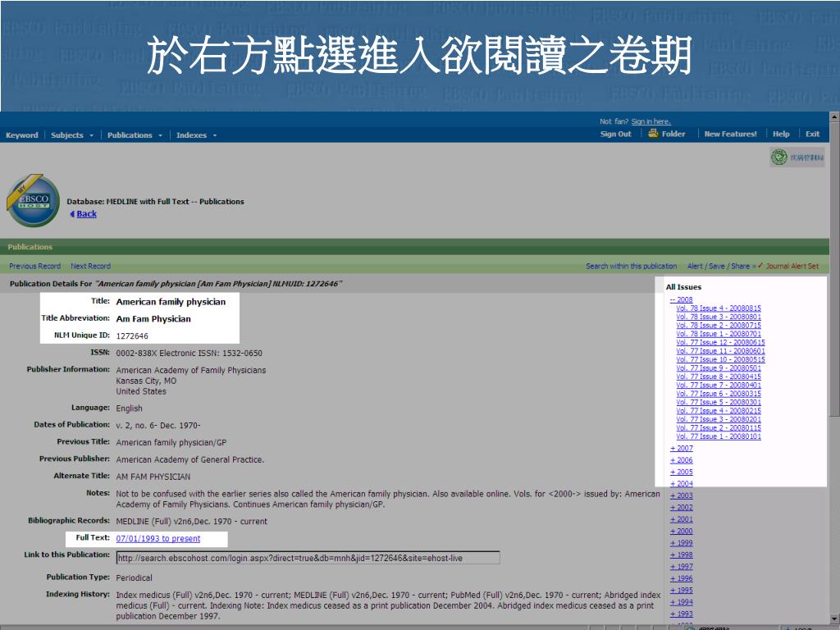Expand the 2006 issues
840x630 pixels.
682,460
